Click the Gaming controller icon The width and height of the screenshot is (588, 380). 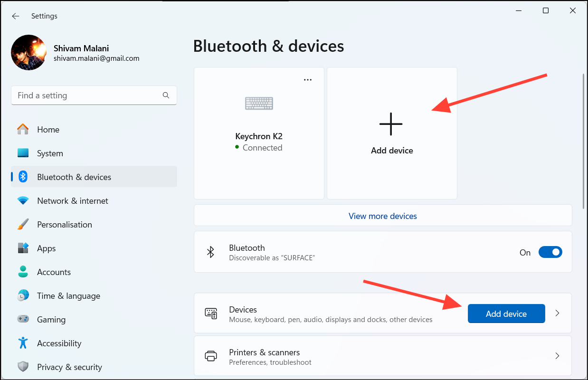point(23,319)
